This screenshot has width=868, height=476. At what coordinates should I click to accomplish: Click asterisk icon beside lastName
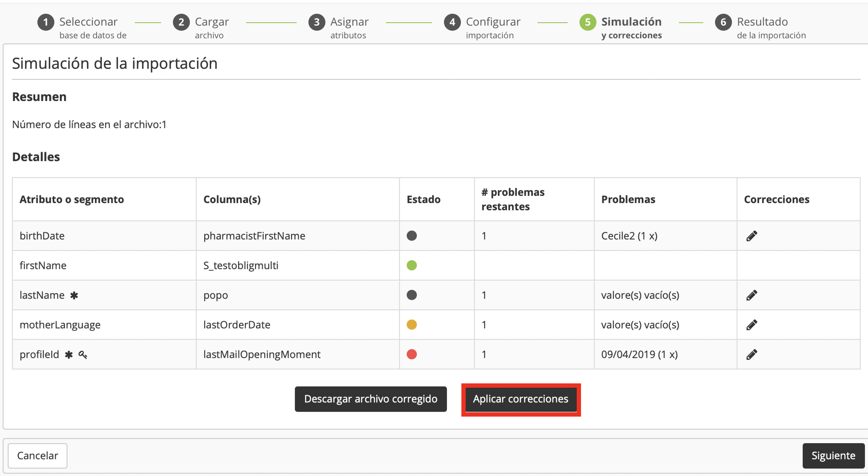74,295
